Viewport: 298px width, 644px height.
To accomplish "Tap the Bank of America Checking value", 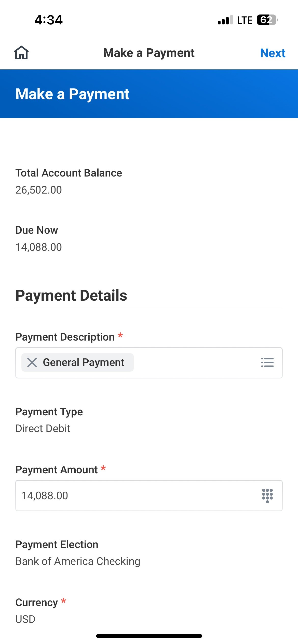I will click(x=78, y=561).
